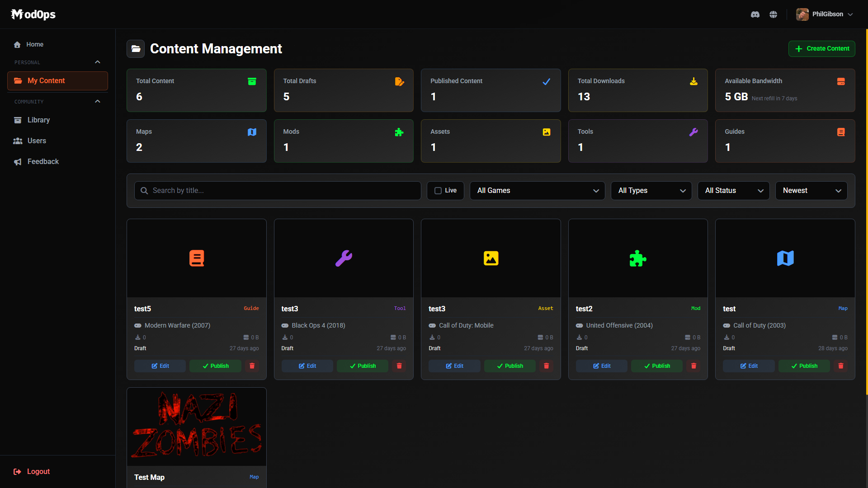Image resolution: width=868 pixels, height=488 pixels.
Task: Click the Nazi Zombies Test Map thumbnail
Action: coord(196,426)
